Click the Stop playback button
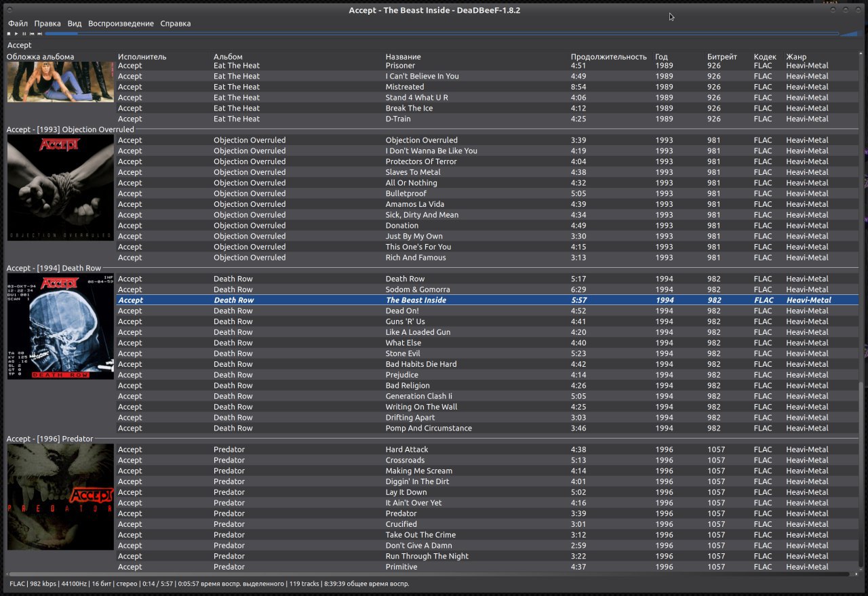The height and width of the screenshot is (596, 868). click(x=9, y=33)
